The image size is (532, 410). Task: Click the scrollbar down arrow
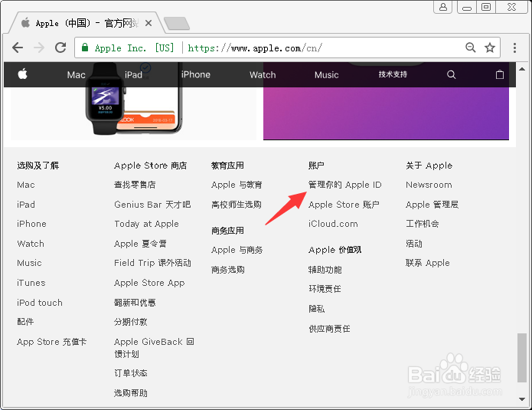pos(522,399)
